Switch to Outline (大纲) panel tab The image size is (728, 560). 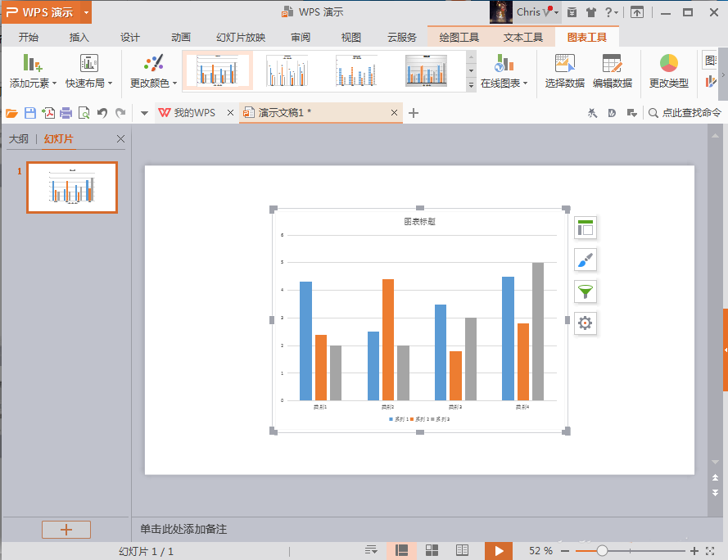click(19, 139)
